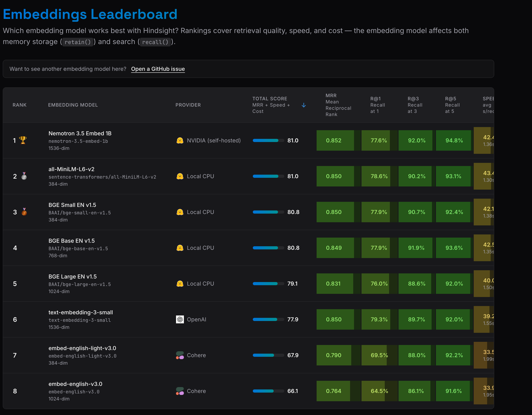532x415 pixels.
Task: Sort by the Rank column header
Action: click(x=19, y=105)
